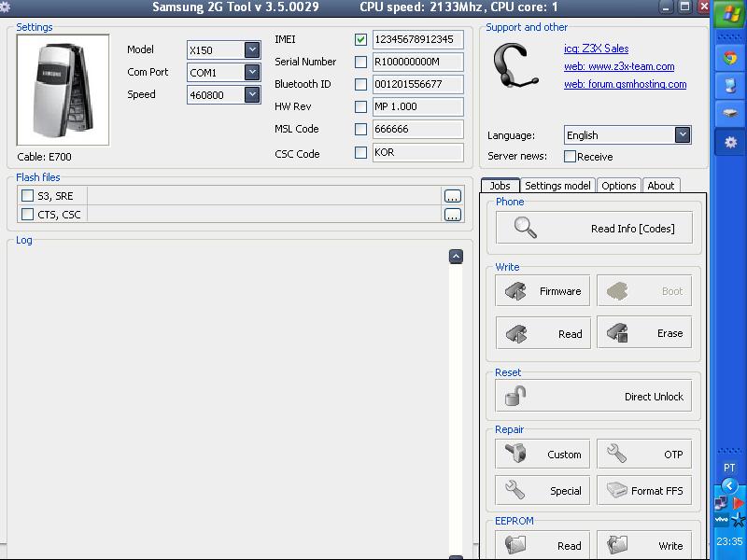Open the Options tab
The width and height of the screenshot is (747, 560).
[x=618, y=185]
